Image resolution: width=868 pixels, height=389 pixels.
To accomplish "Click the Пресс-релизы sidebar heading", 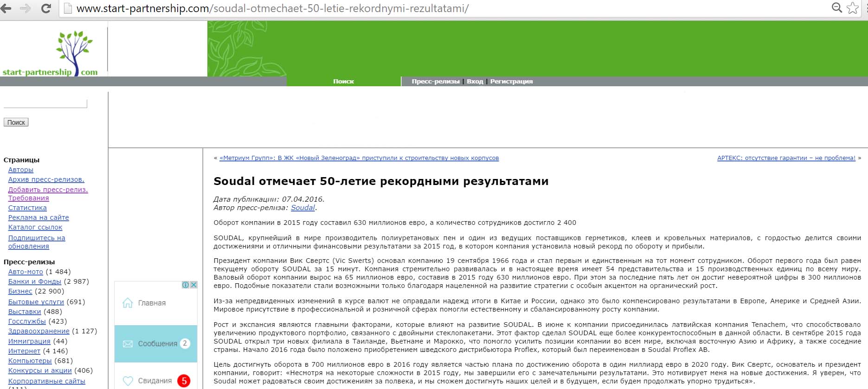I will 29,262.
